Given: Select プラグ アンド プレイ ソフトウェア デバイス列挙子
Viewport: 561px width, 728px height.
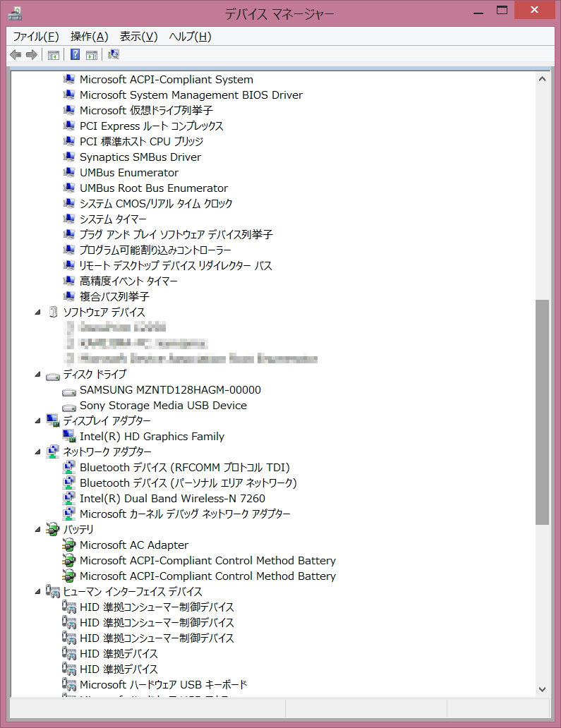Looking at the screenshot, I should (176, 235).
